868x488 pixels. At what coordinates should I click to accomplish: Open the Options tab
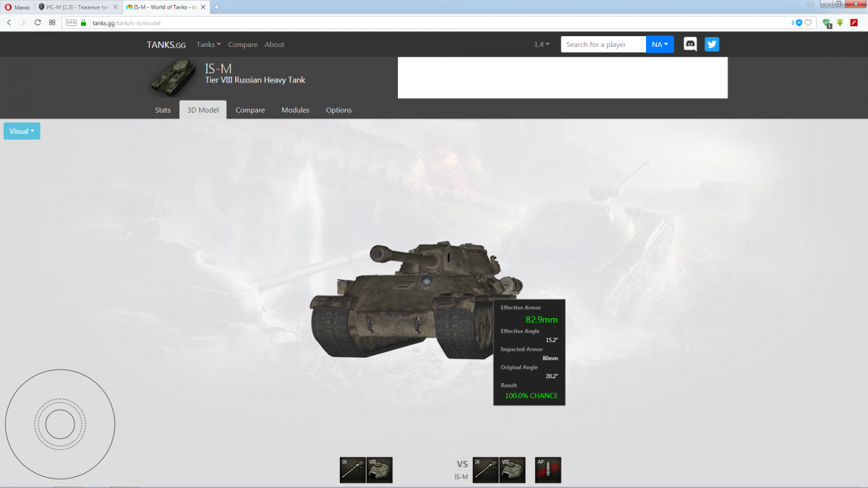click(339, 110)
